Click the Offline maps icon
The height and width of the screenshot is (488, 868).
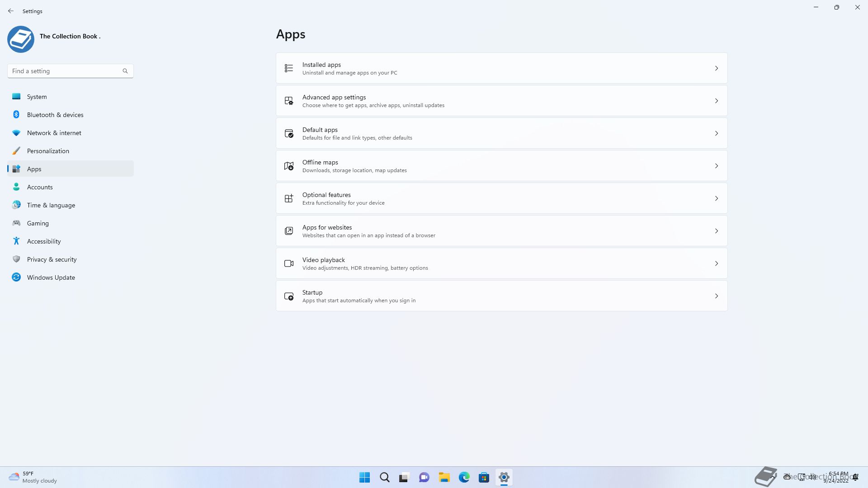(289, 166)
